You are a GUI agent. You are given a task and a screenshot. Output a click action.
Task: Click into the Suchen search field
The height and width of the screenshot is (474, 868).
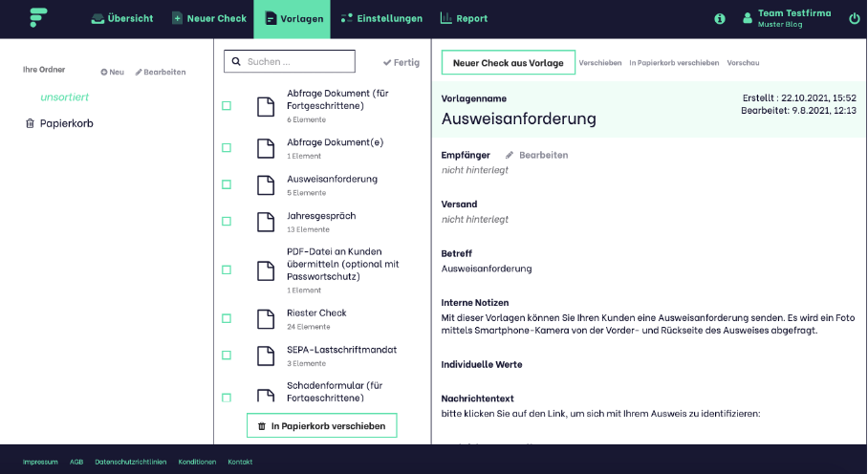tap(298, 62)
